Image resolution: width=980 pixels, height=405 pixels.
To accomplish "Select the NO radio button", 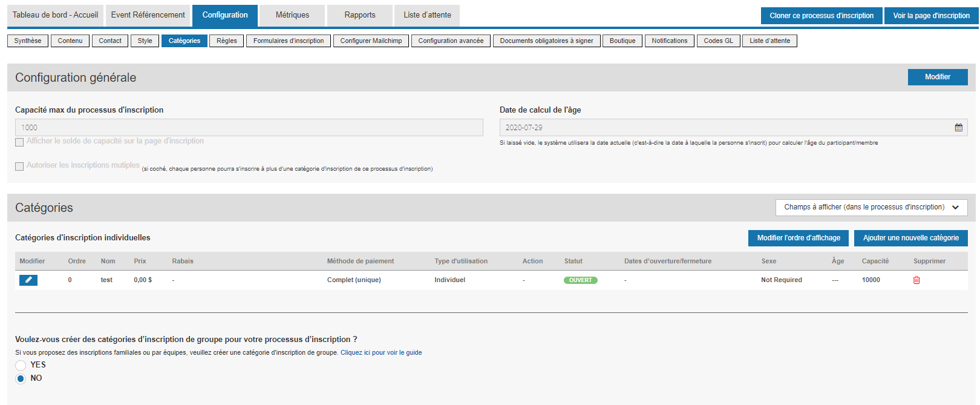I will 21,378.
